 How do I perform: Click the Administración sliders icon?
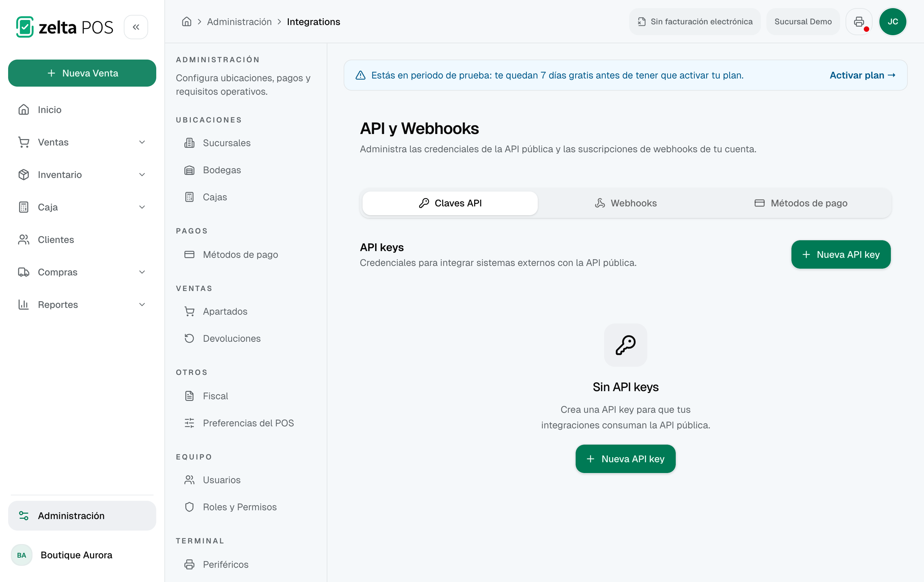pos(24,516)
